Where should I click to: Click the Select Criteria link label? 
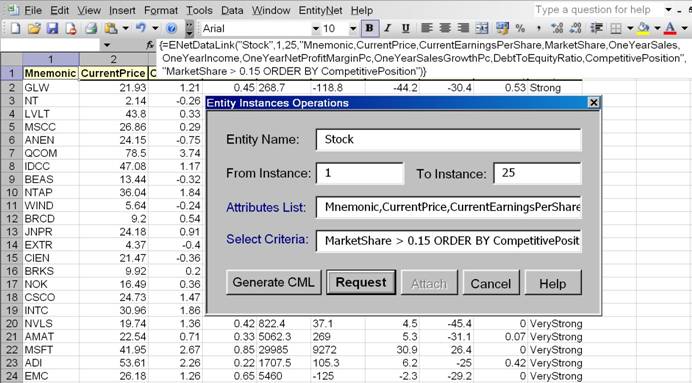pyautogui.click(x=267, y=239)
